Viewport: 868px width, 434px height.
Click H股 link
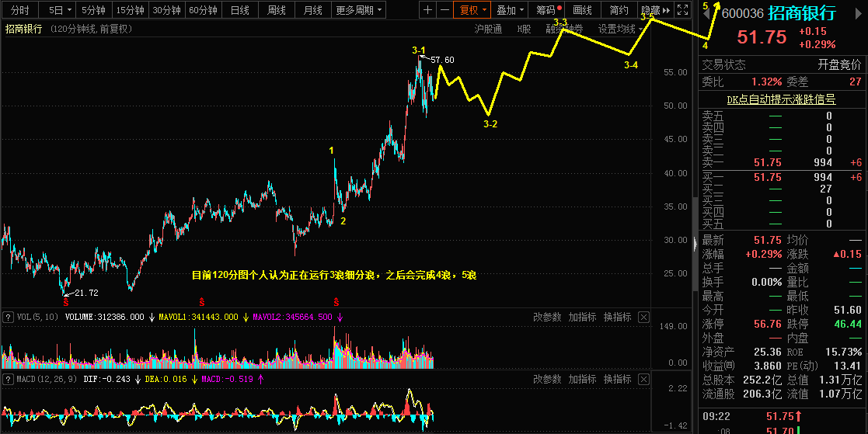(525, 30)
